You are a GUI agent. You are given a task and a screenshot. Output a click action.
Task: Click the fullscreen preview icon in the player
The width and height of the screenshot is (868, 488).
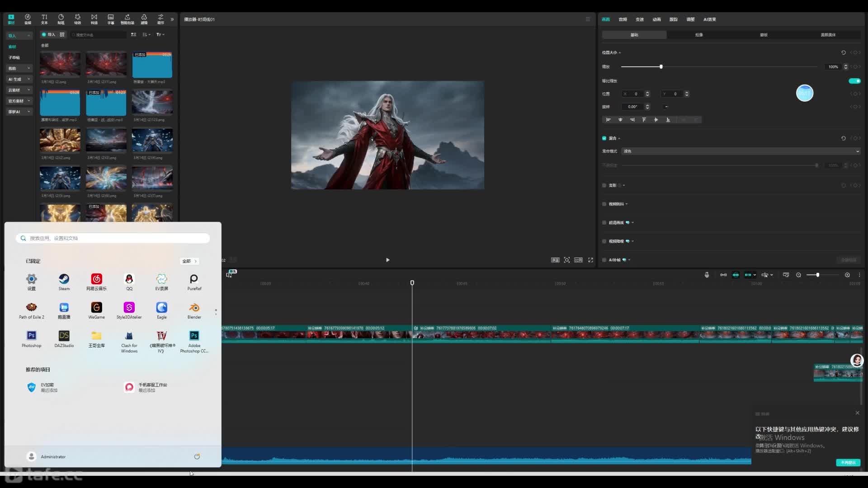(x=590, y=260)
